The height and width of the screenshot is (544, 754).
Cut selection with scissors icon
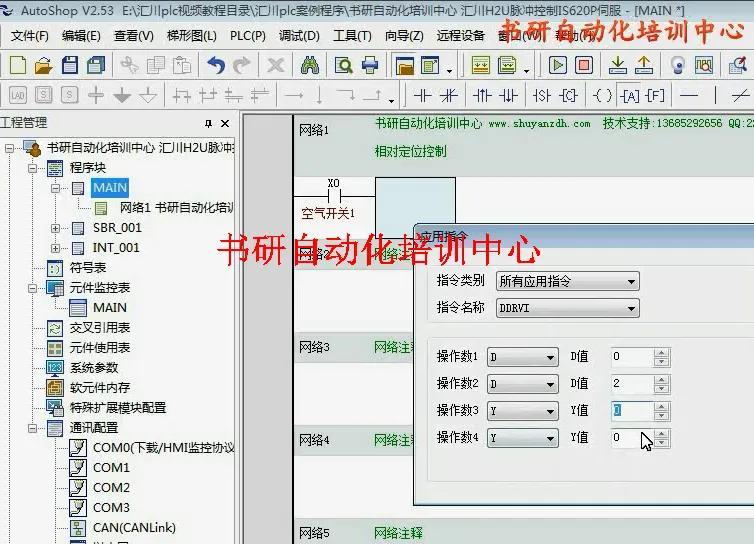129,65
